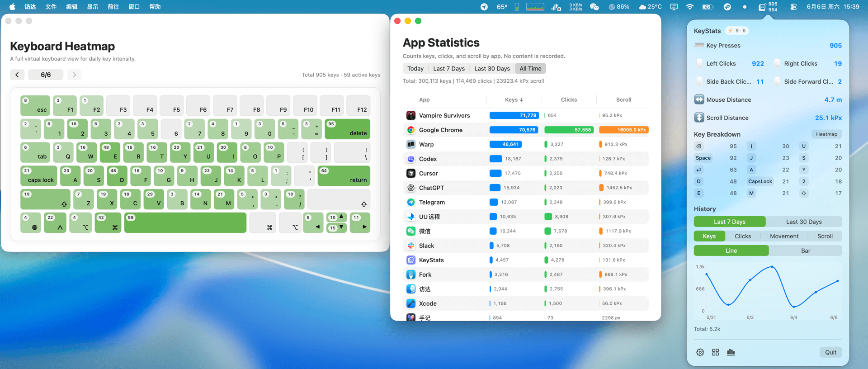Screen dimensions: 868x369
Task: Click the KeyStats menu bar icon showing 905/954
Action: pos(768,7)
